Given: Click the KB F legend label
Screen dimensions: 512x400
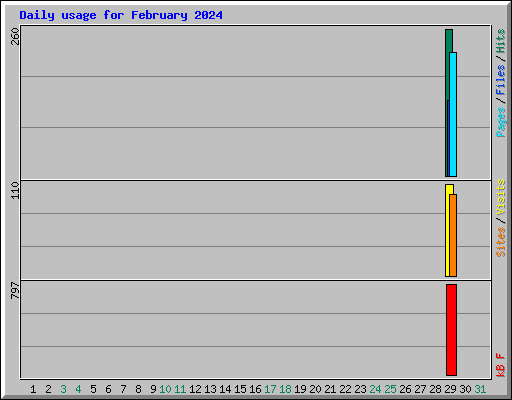Looking at the screenshot, I should 500,365.
